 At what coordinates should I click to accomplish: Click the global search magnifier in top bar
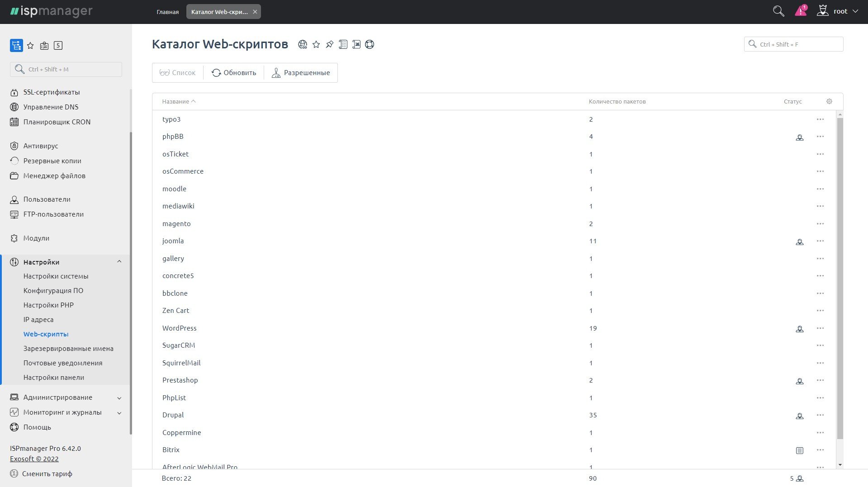[778, 11]
